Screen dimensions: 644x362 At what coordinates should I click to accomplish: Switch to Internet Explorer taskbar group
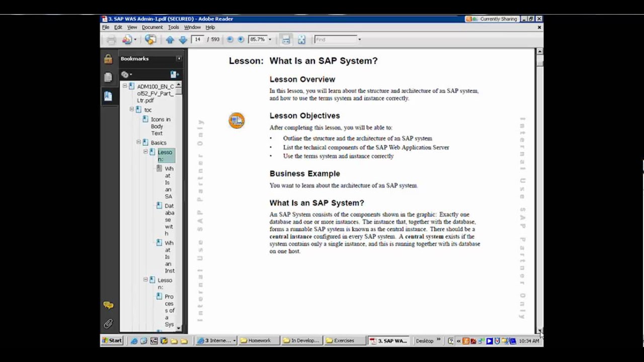point(216,340)
